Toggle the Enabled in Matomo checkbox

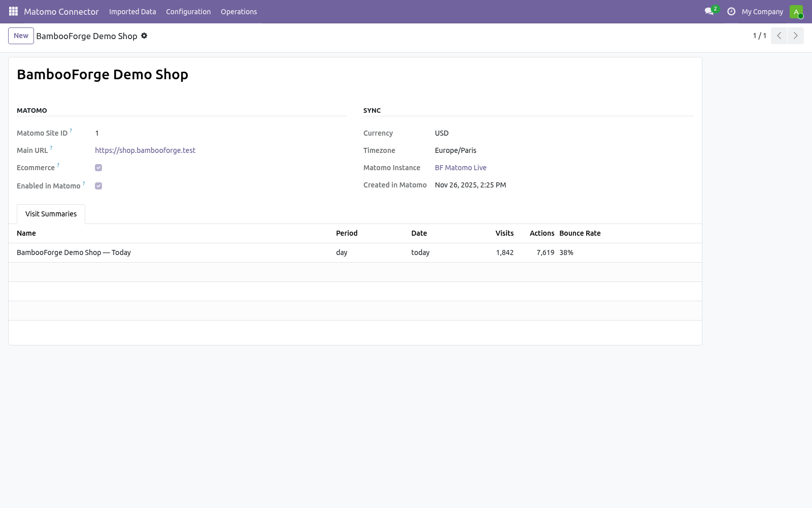click(x=98, y=186)
